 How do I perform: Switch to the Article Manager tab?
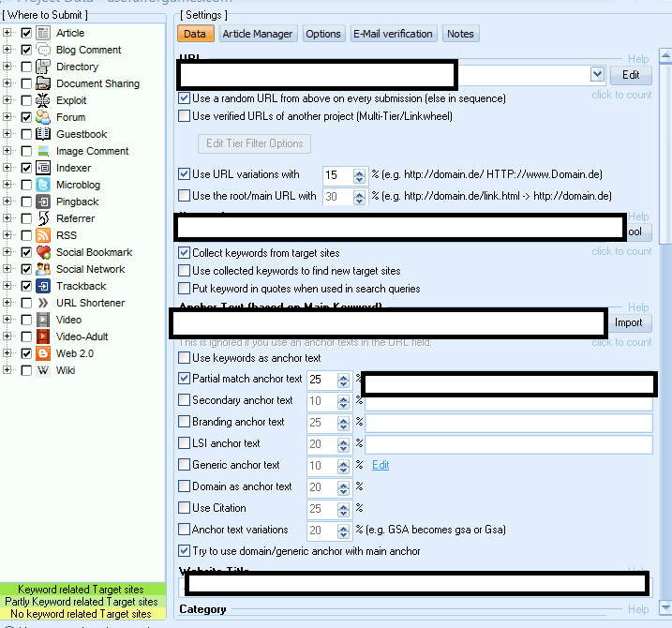(x=258, y=34)
